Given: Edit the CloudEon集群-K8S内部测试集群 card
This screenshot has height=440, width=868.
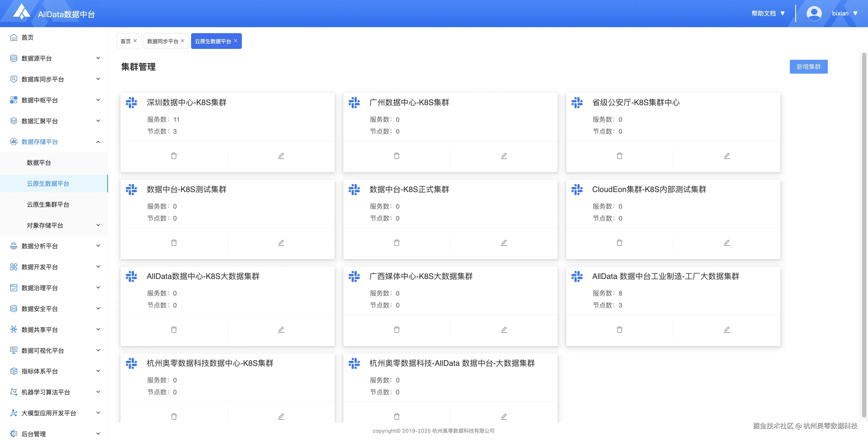Looking at the screenshot, I should pos(727,243).
